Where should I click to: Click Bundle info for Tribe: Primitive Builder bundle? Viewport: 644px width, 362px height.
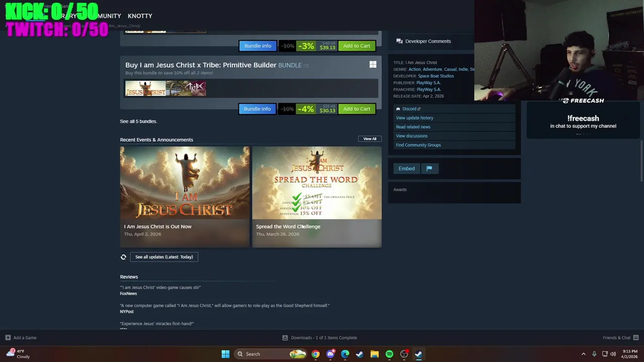click(x=257, y=109)
